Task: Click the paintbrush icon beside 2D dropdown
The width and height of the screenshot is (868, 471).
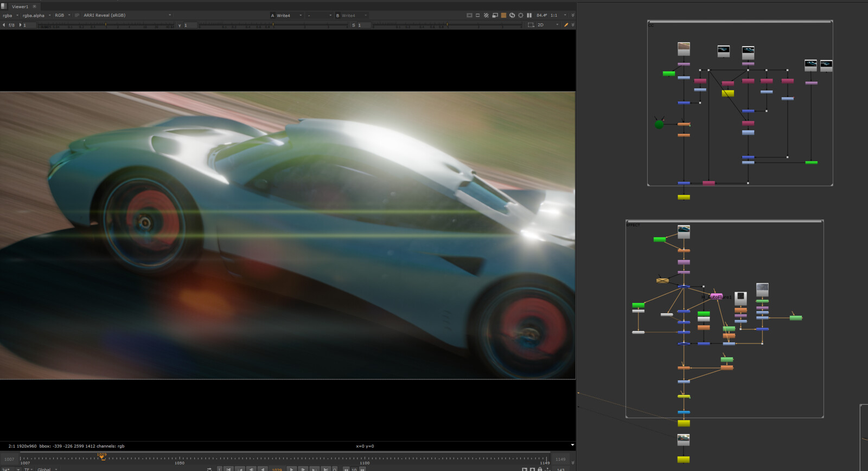Action: tap(566, 25)
